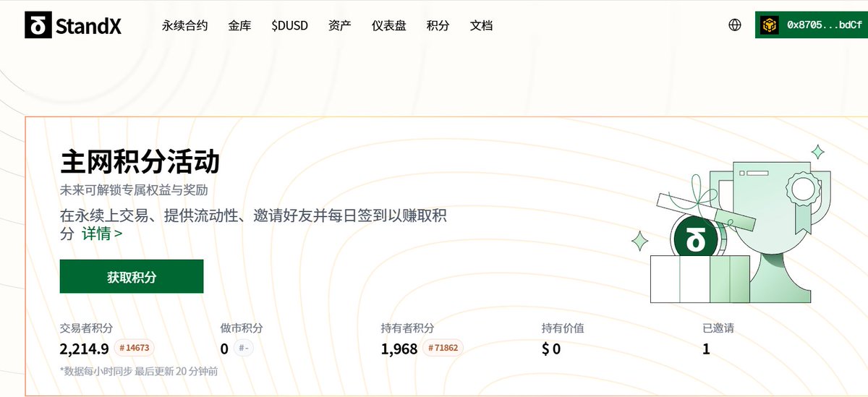The width and height of the screenshot is (868, 397).
Task: Click the #71862 rank badge
Action: coord(443,349)
